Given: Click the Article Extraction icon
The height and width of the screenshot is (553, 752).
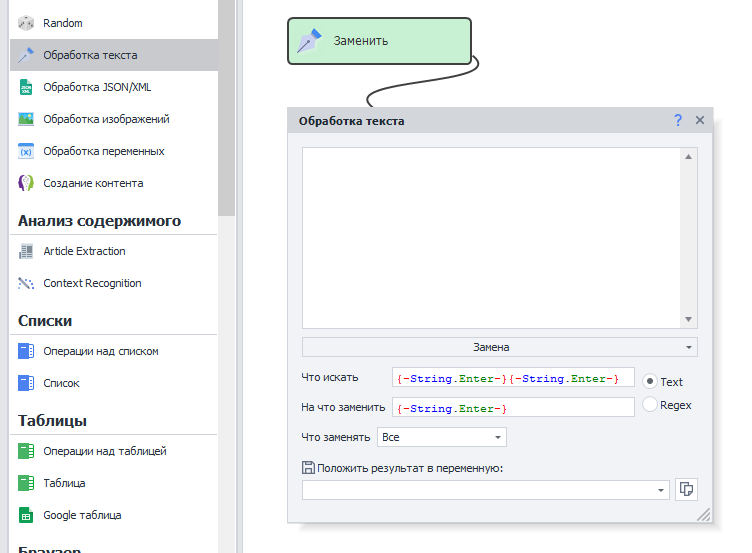Looking at the screenshot, I should tap(26, 251).
